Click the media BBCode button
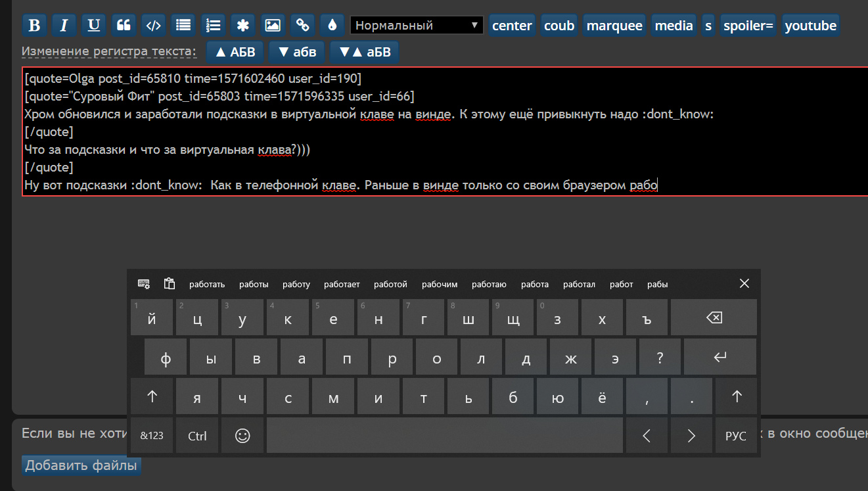 [674, 26]
